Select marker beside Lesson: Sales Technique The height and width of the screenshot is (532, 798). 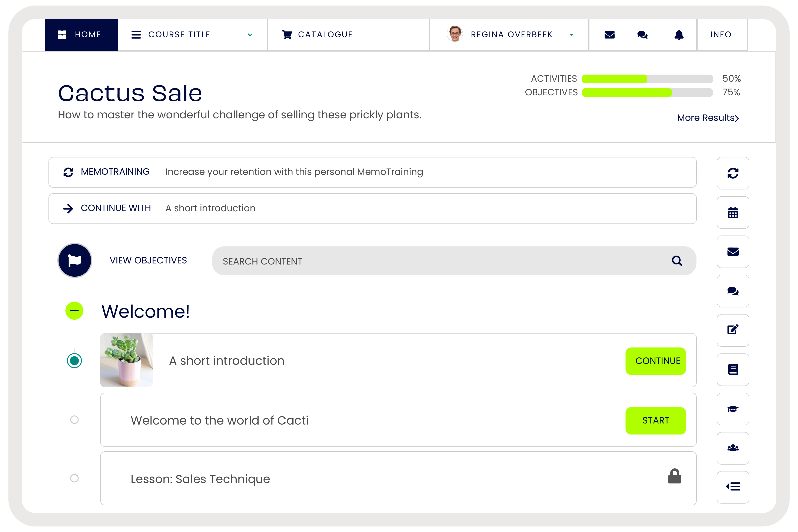point(74,478)
